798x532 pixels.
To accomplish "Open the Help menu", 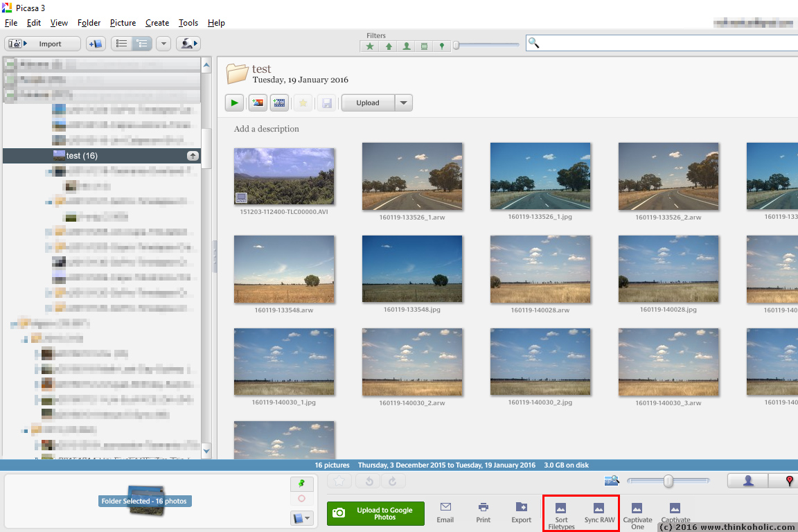I will click(216, 23).
